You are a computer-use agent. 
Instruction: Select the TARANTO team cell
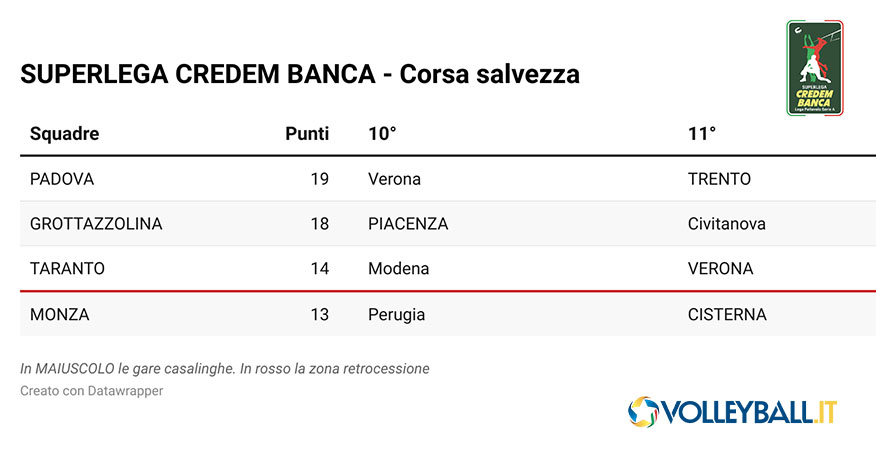(x=67, y=269)
